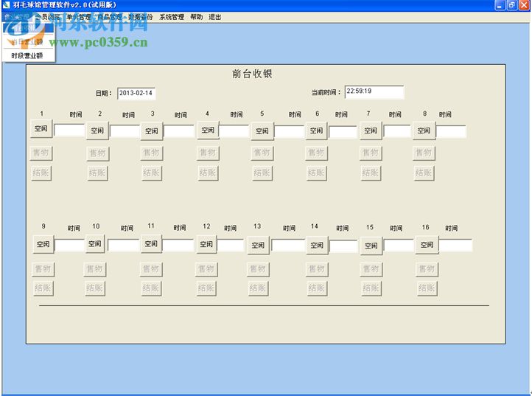532x396 pixels.
Task: Focus the time field for court 13
Action: pos(289,246)
